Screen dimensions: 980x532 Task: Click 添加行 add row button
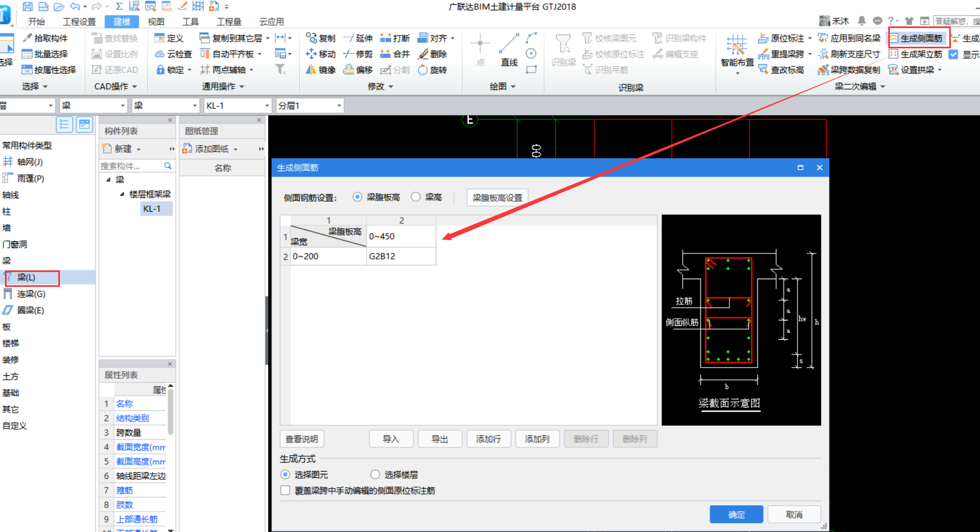click(x=489, y=439)
